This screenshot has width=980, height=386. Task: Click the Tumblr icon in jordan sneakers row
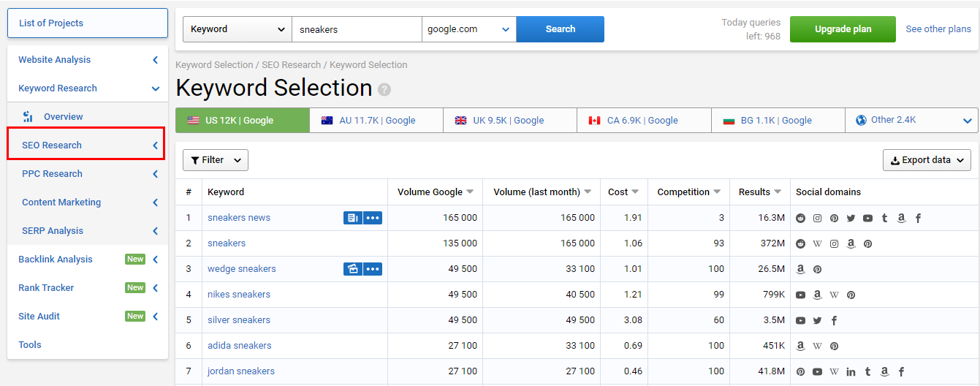click(867, 371)
